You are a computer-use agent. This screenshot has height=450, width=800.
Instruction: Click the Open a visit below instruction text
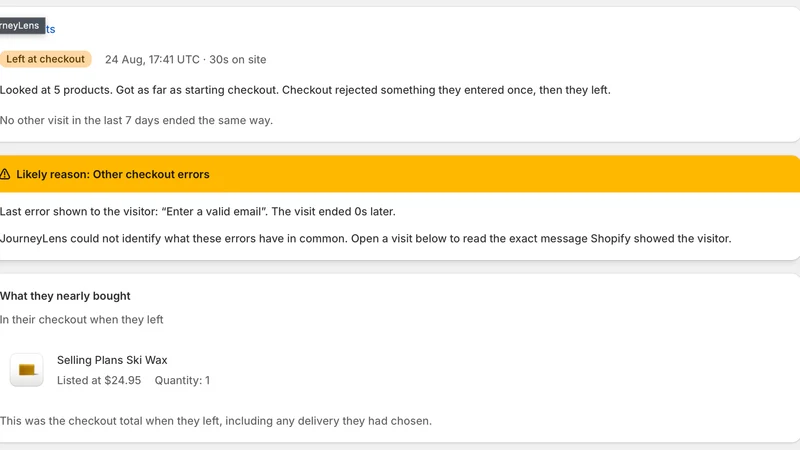pyautogui.click(x=541, y=239)
